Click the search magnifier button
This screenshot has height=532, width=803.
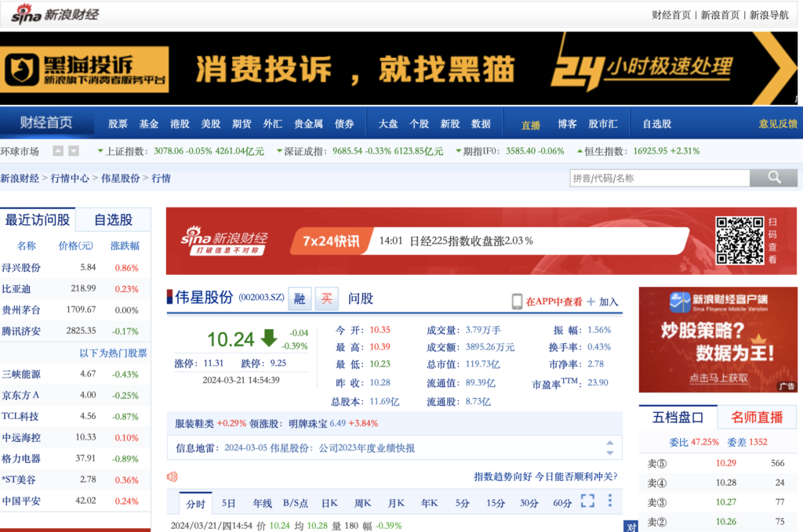pyautogui.click(x=773, y=178)
